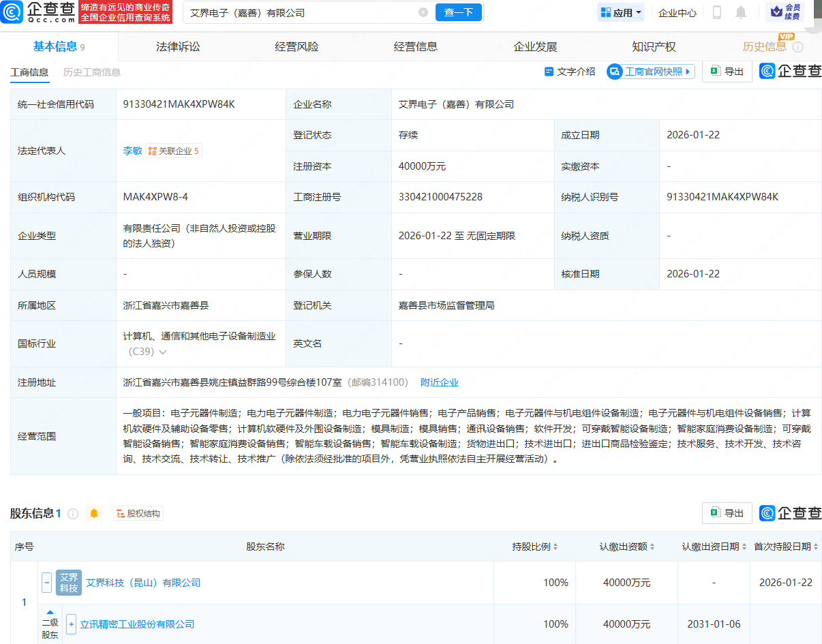
Task: Switch to the 历史工商信息 sub-tab
Action: [x=92, y=72]
